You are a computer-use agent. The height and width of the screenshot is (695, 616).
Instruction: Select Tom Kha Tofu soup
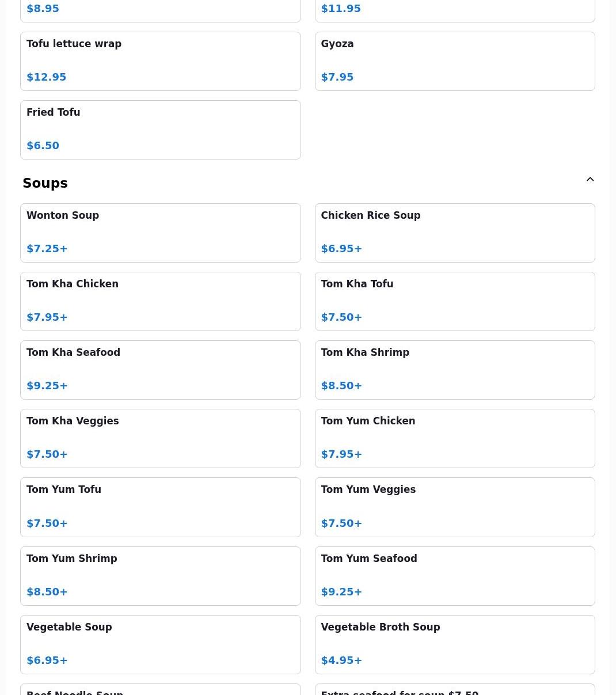tap(454, 301)
